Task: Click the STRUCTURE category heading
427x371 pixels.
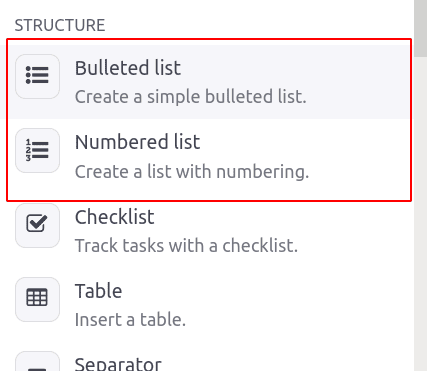Action: pyautogui.click(x=60, y=25)
